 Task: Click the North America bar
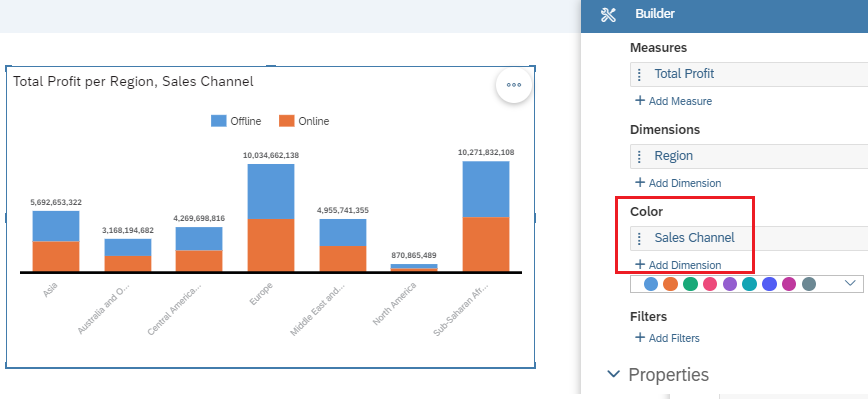click(414, 268)
